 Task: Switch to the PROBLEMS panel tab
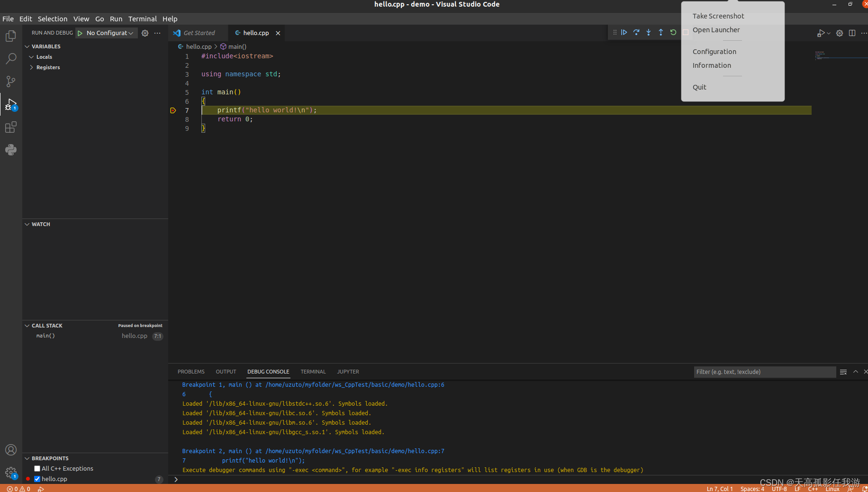click(x=191, y=372)
